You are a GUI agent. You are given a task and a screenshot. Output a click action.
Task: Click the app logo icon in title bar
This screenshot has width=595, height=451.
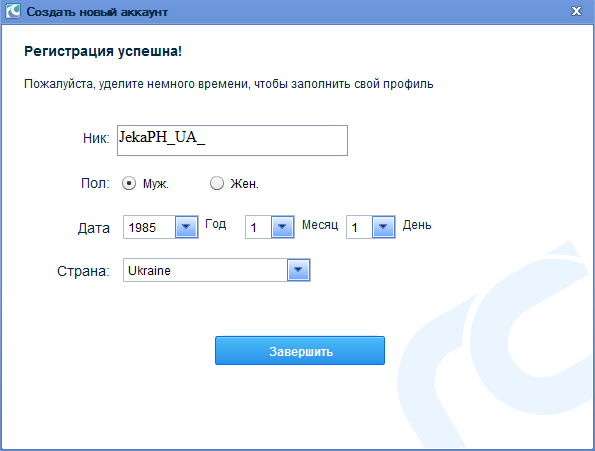point(13,11)
